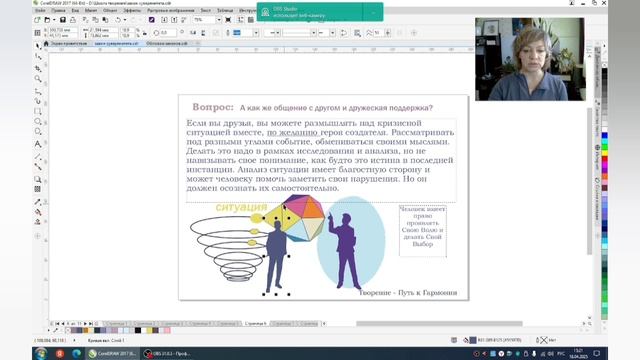Viewport: 640px width, 360px height.
Task: Switch to third document tab
Action: pos(167,43)
